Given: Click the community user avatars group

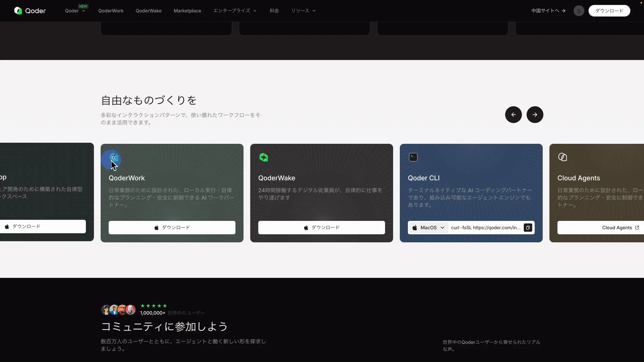Looking at the screenshot, I should point(118,310).
